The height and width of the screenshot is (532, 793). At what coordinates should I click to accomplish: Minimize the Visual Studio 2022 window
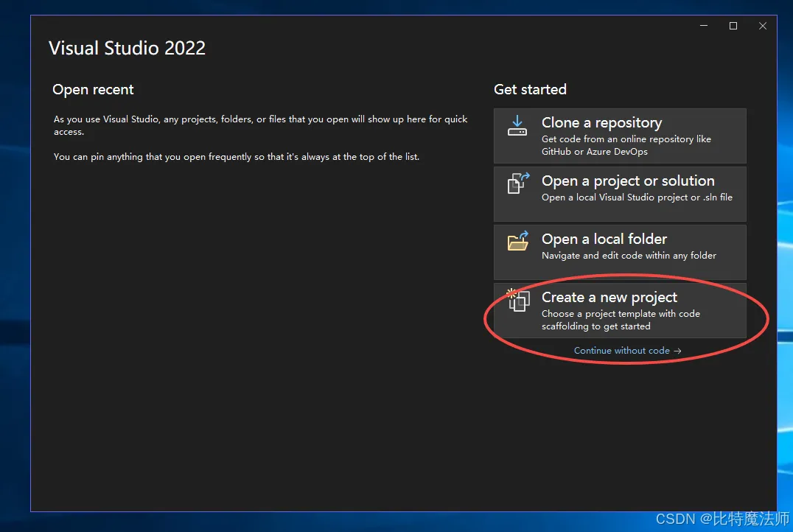704,26
